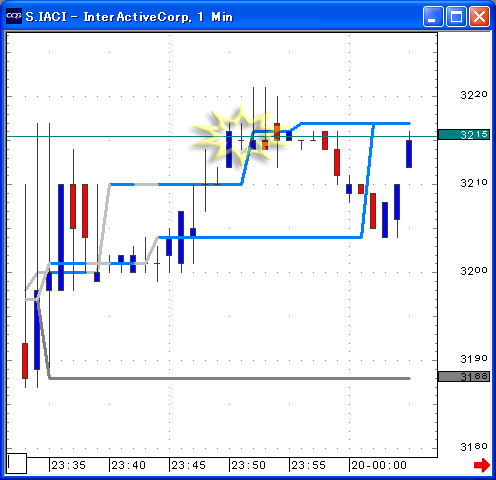The width and height of the screenshot is (496, 480).
Task: Click the gray 3188 price marker
Action: (464, 376)
